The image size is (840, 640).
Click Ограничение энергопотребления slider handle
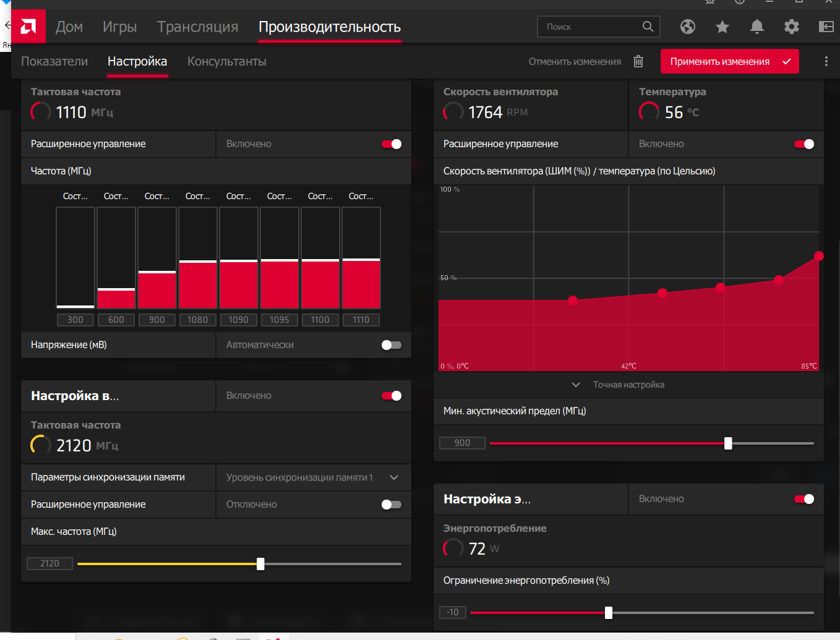609,613
